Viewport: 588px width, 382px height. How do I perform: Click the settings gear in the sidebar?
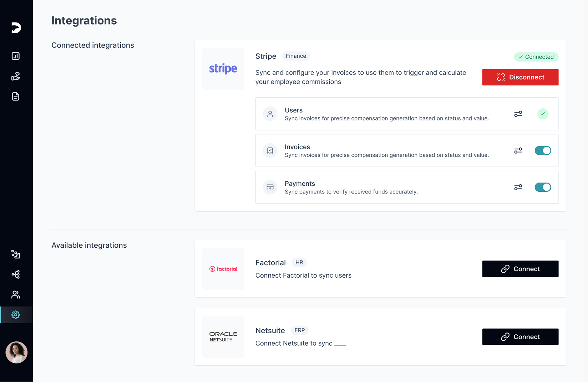click(x=16, y=315)
